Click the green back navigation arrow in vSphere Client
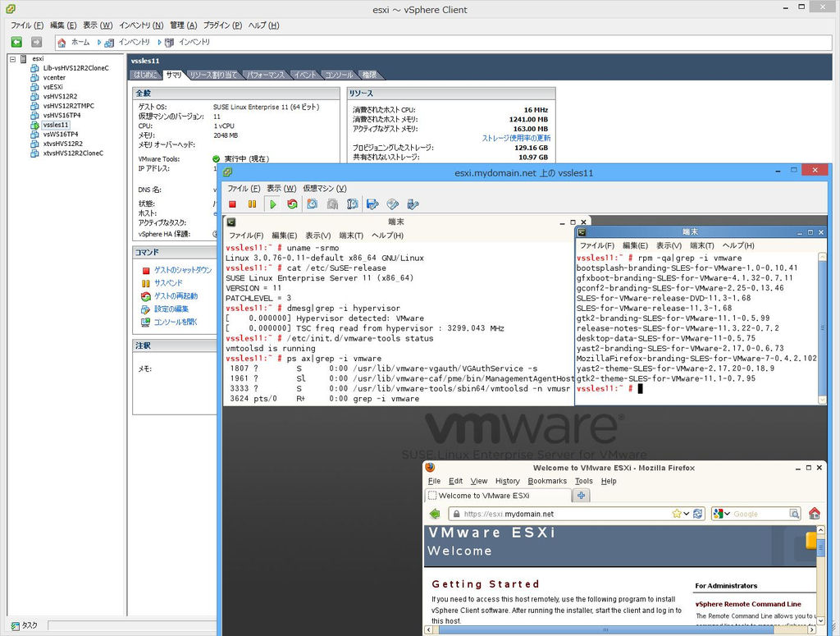The image size is (840, 636). [x=16, y=42]
